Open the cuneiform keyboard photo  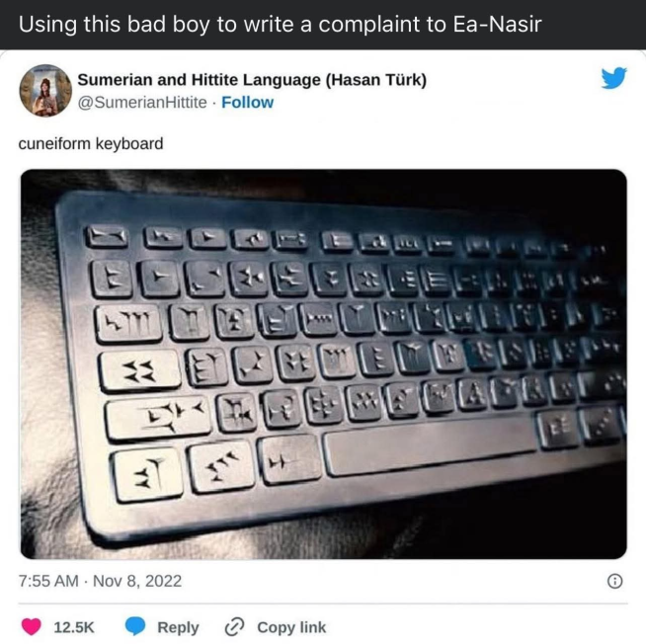click(x=323, y=364)
